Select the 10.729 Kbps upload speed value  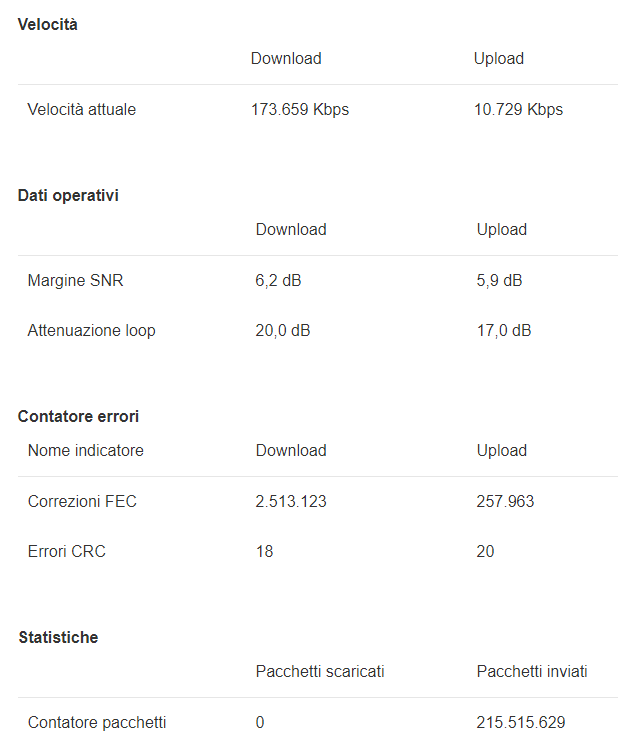518,110
